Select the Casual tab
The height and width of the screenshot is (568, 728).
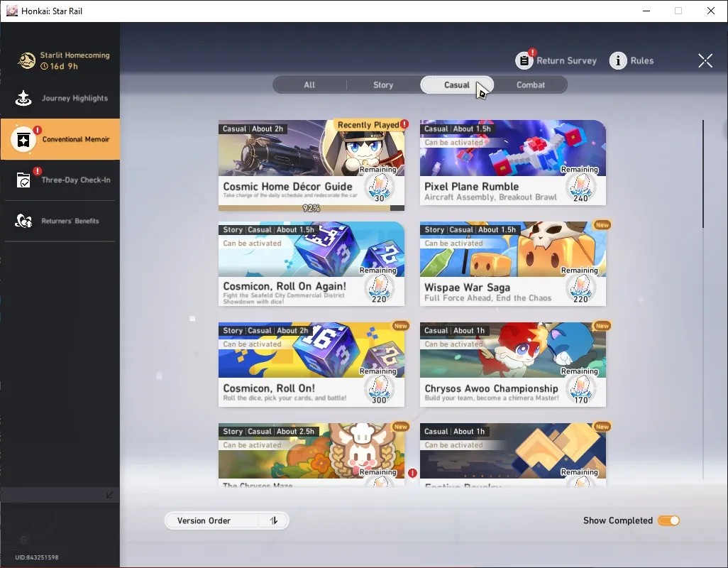point(457,85)
